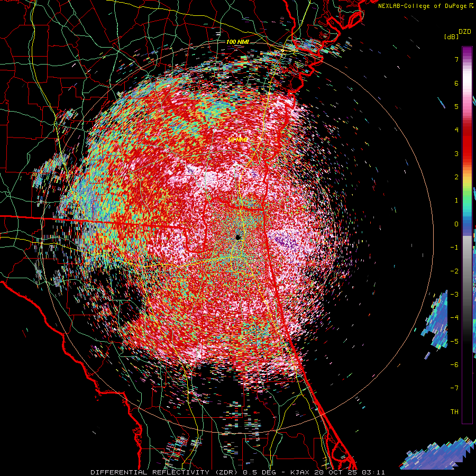This screenshot has height=476, width=476.
Task: Click the 4 dB value on the color scale
Action: [456, 130]
